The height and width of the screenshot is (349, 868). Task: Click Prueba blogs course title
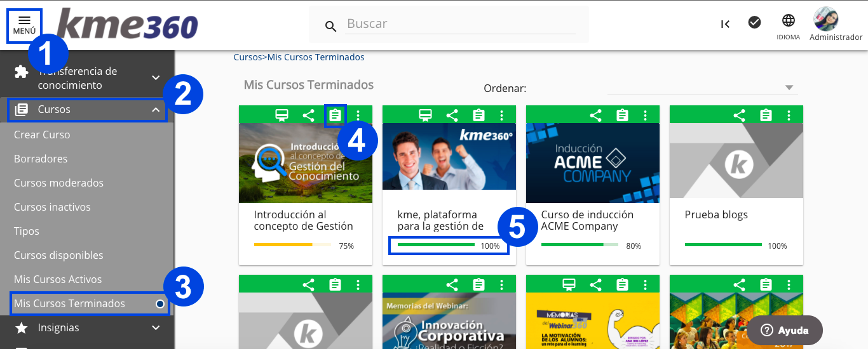[x=716, y=215]
